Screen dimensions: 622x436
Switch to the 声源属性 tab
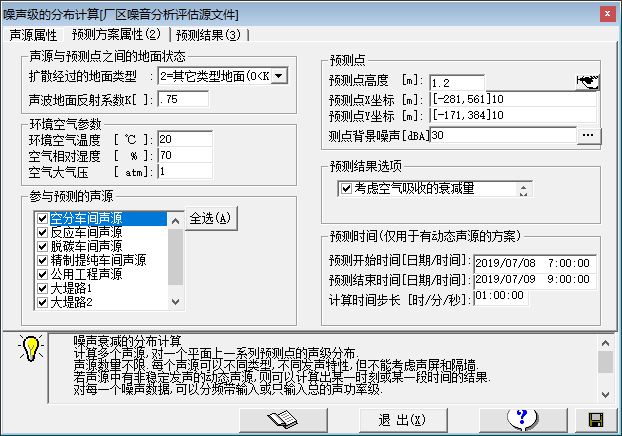point(33,35)
